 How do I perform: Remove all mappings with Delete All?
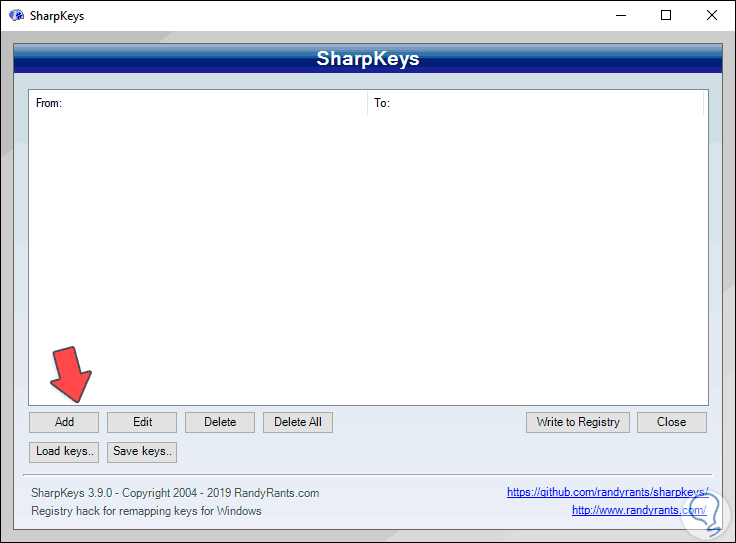coord(298,422)
